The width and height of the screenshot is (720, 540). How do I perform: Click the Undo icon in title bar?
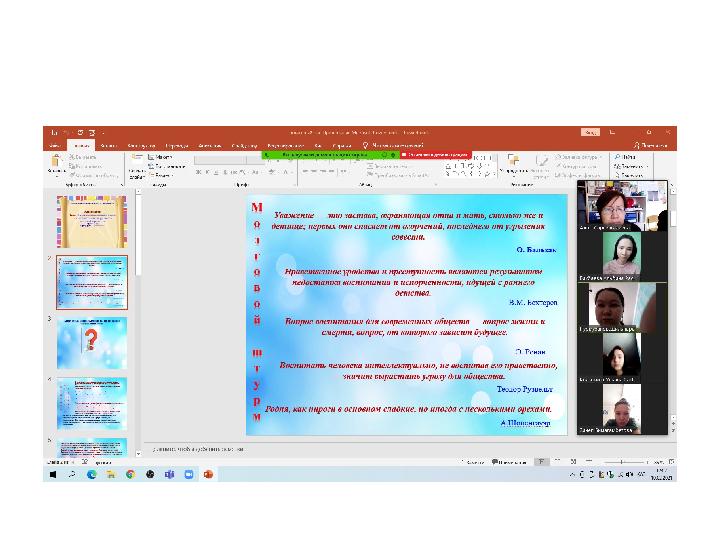[x=67, y=132]
